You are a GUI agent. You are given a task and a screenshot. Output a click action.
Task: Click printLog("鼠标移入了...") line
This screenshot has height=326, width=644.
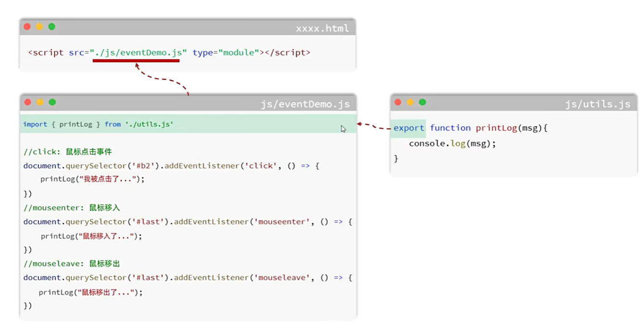coord(91,236)
